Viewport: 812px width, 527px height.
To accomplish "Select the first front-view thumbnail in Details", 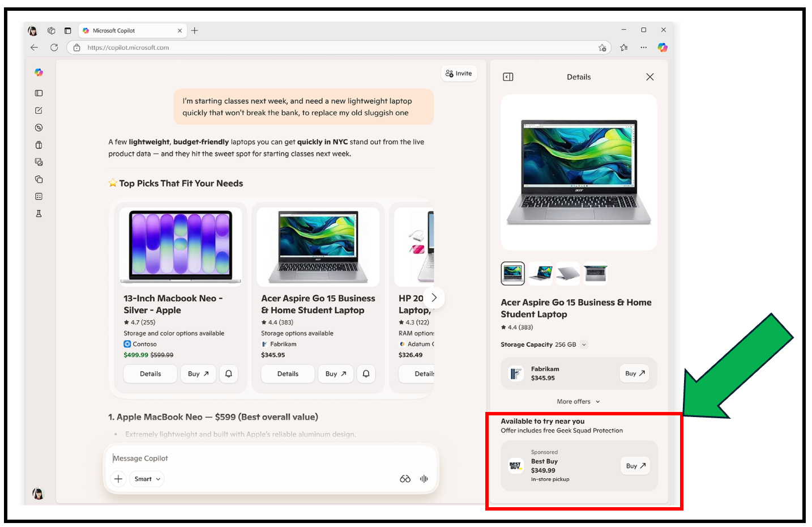I will coord(513,274).
